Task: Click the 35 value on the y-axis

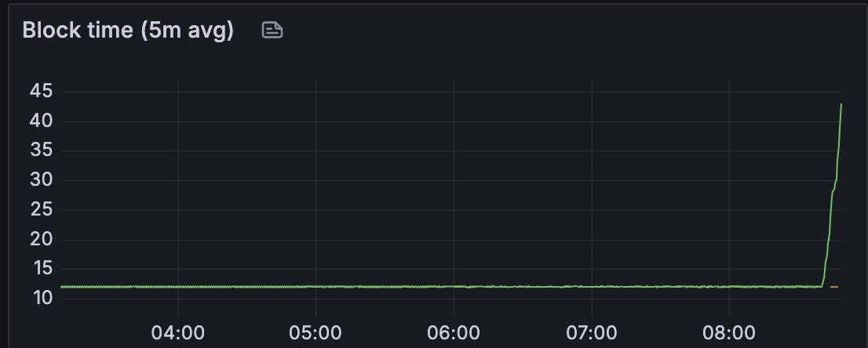Action: click(41, 150)
